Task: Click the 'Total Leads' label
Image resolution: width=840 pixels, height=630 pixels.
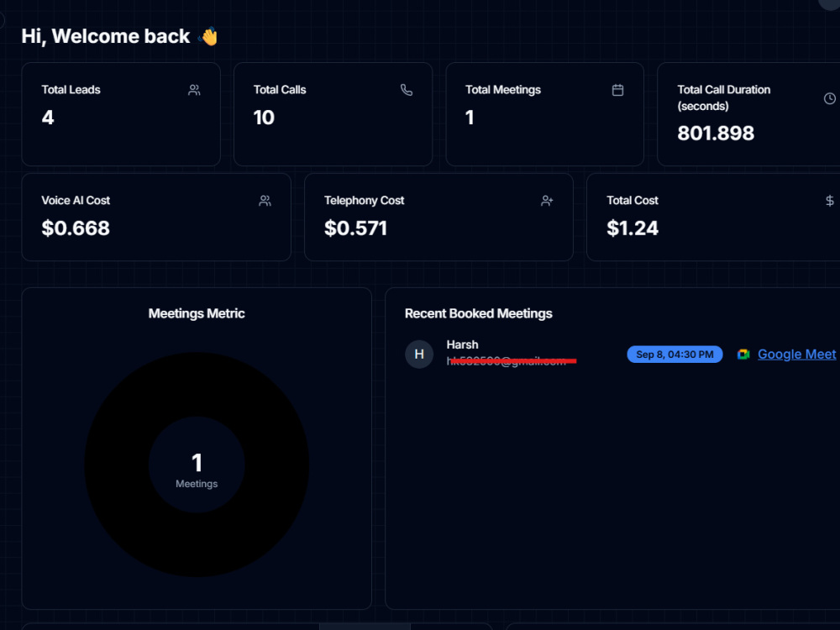Action: coord(71,90)
